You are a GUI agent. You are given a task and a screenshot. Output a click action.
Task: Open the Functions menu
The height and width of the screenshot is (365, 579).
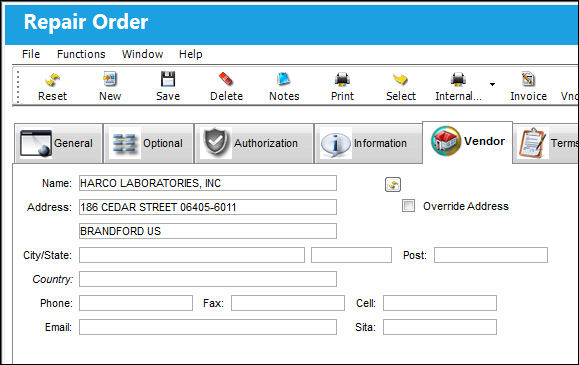click(x=81, y=54)
